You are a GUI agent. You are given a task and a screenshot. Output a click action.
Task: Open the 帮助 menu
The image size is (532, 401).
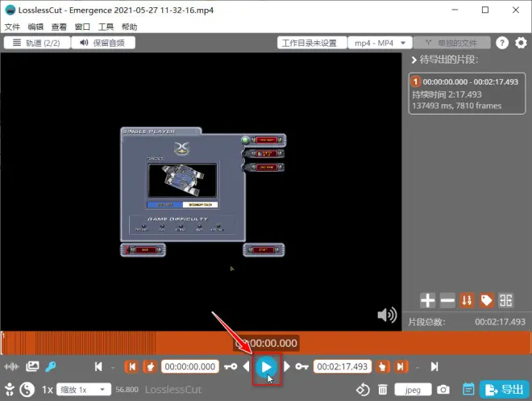click(129, 27)
